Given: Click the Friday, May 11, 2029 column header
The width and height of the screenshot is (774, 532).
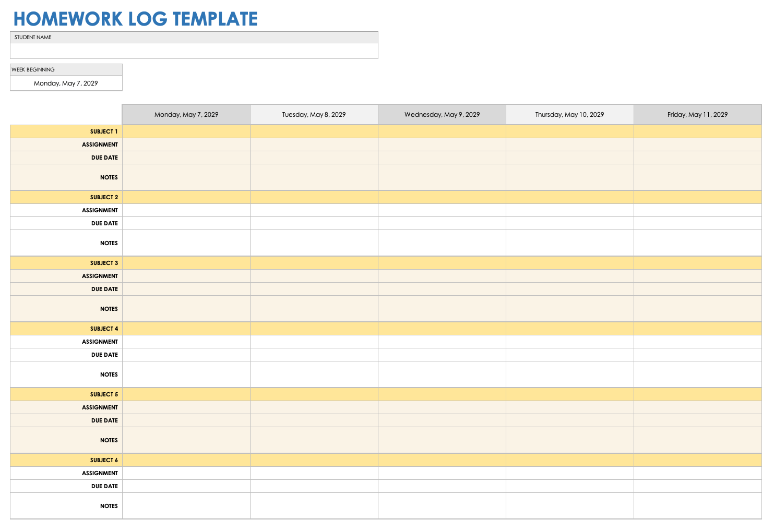Looking at the screenshot, I should pyautogui.click(x=698, y=115).
